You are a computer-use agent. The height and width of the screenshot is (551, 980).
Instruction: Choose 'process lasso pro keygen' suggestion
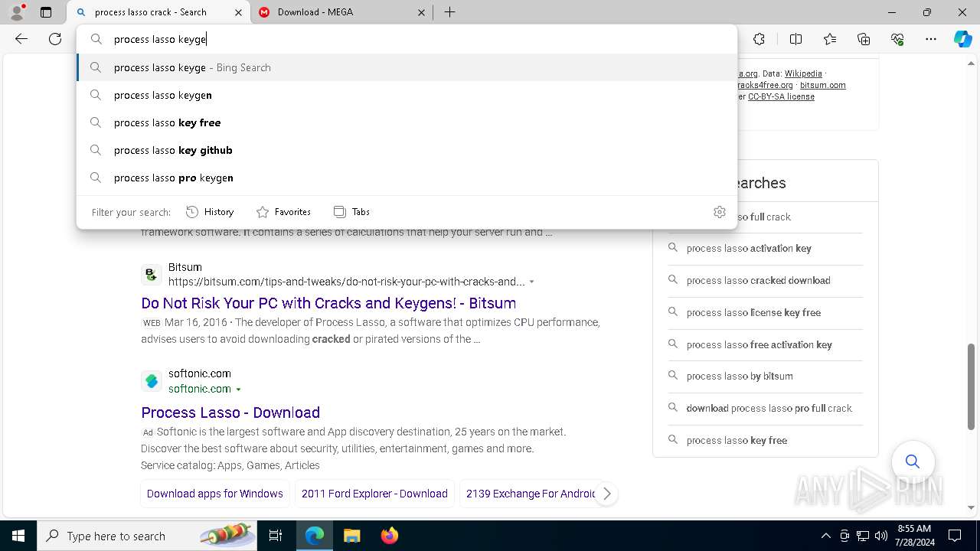[407, 178]
